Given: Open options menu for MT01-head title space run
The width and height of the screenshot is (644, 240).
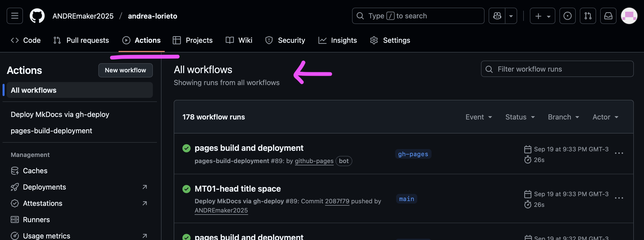Looking at the screenshot, I should click(619, 198).
